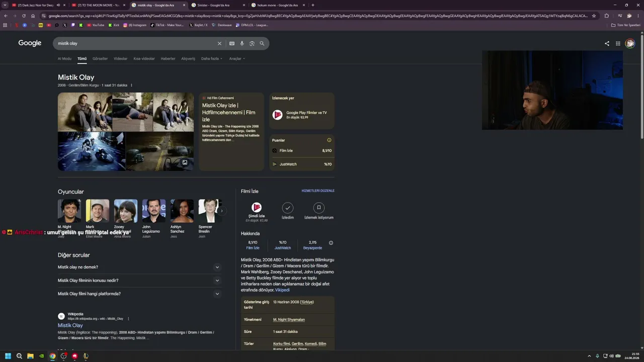The height and width of the screenshot is (362, 644).
Task: Open YouTube bookmark in the bookmarks bar
Action: coord(95,25)
